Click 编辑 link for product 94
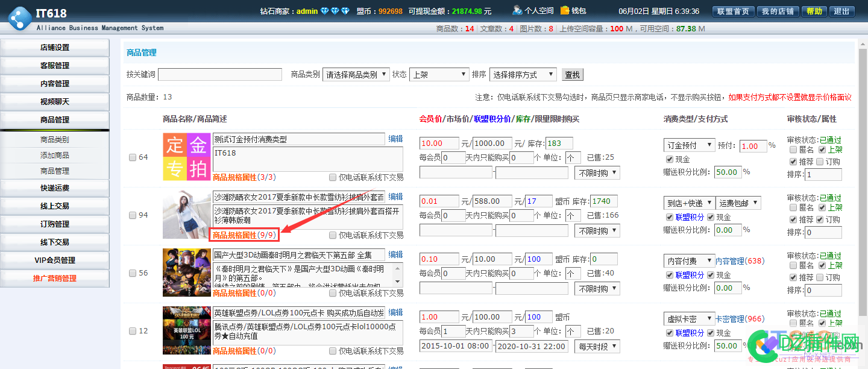The width and height of the screenshot is (868, 369). [x=395, y=197]
